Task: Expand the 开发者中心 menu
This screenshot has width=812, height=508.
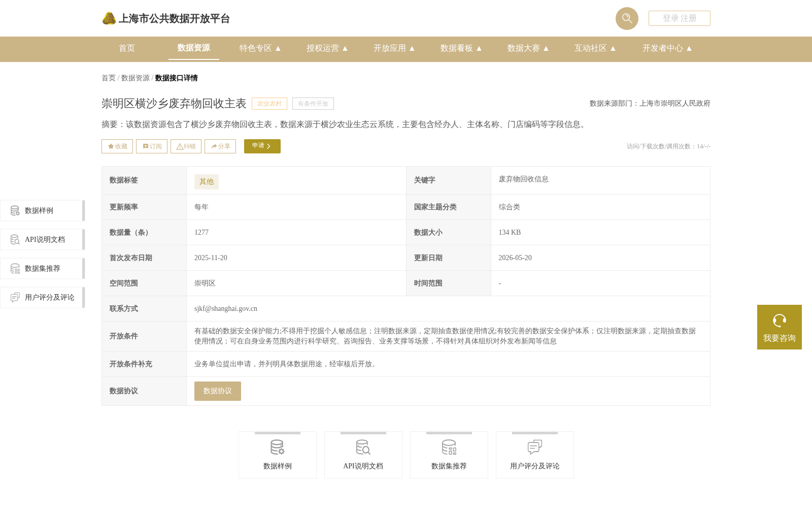Action: pyautogui.click(x=667, y=48)
